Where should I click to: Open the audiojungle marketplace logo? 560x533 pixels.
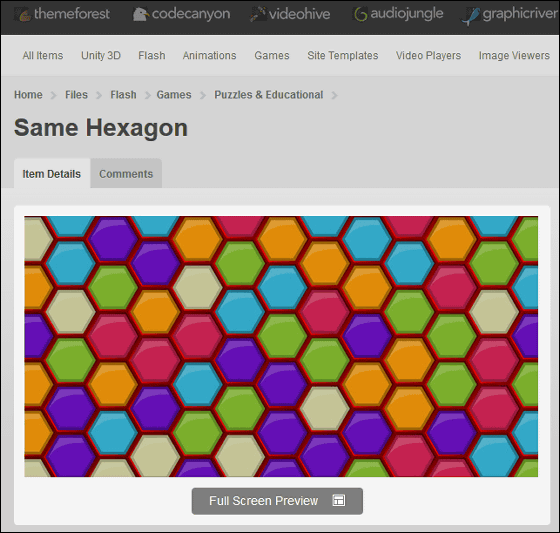coord(399,14)
